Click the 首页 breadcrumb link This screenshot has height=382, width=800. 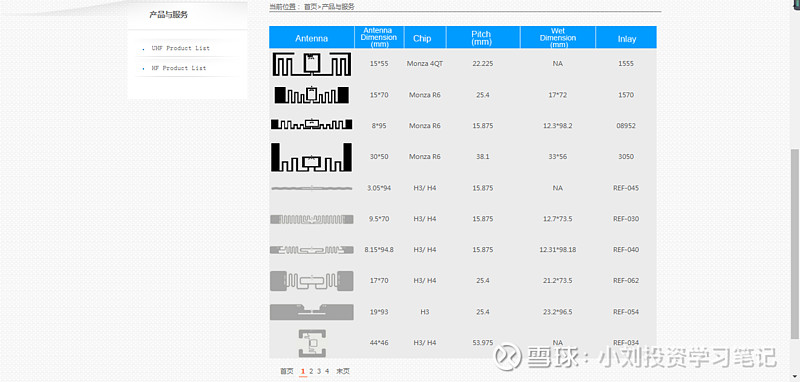tap(311, 7)
